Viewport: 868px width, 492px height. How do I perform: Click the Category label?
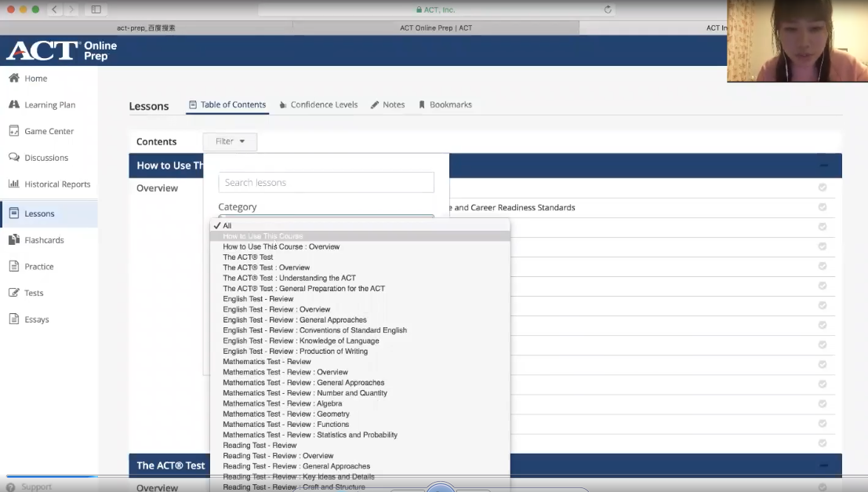pyautogui.click(x=238, y=207)
